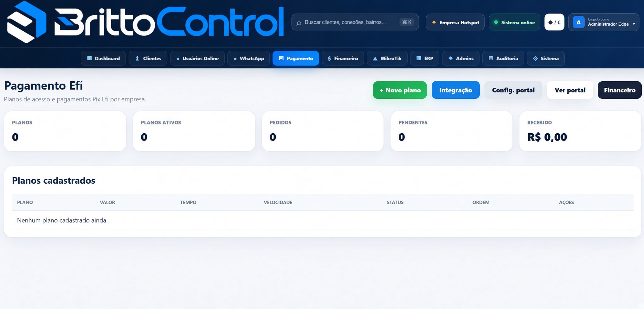Screen dimensions: 644x309
Task: Click the STATUS column header
Action: (395, 202)
